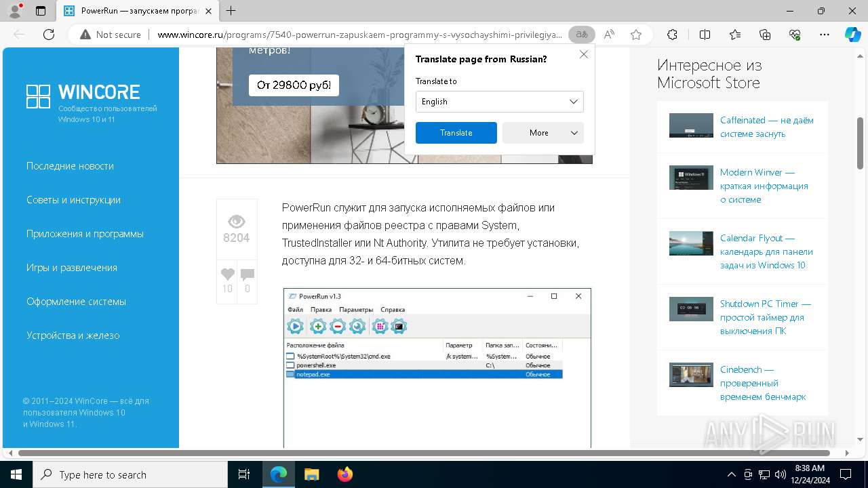
Task: Open Игры и развлечения section
Action: coord(72,268)
